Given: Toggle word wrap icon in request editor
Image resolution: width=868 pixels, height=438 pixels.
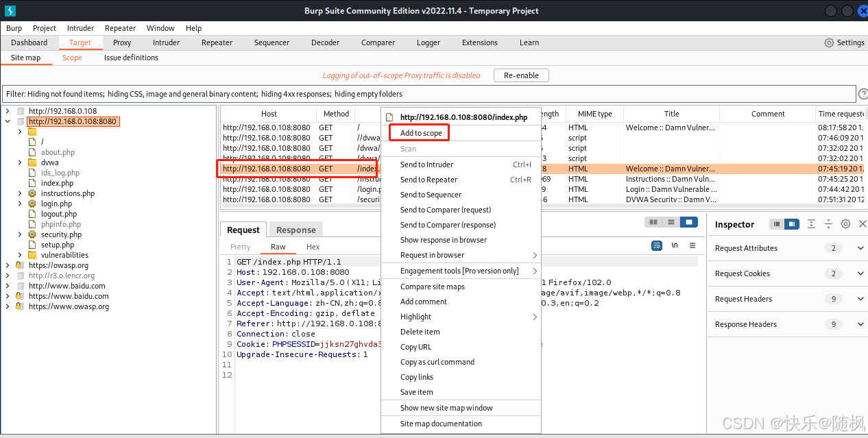Looking at the screenshot, I should [x=657, y=245].
